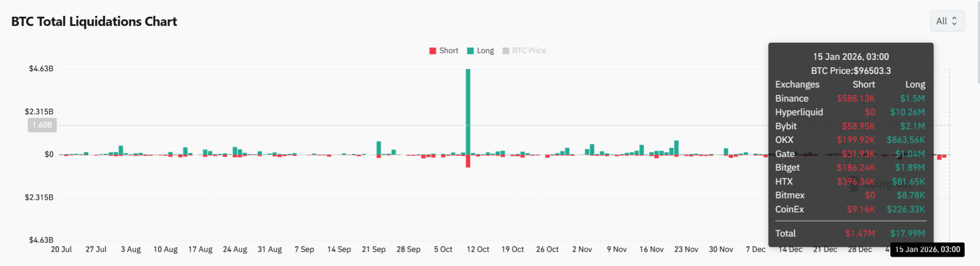Image resolution: width=980 pixels, height=266 pixels.
Task: Click the large red bar below zero
Action: [x=468, y=161]
